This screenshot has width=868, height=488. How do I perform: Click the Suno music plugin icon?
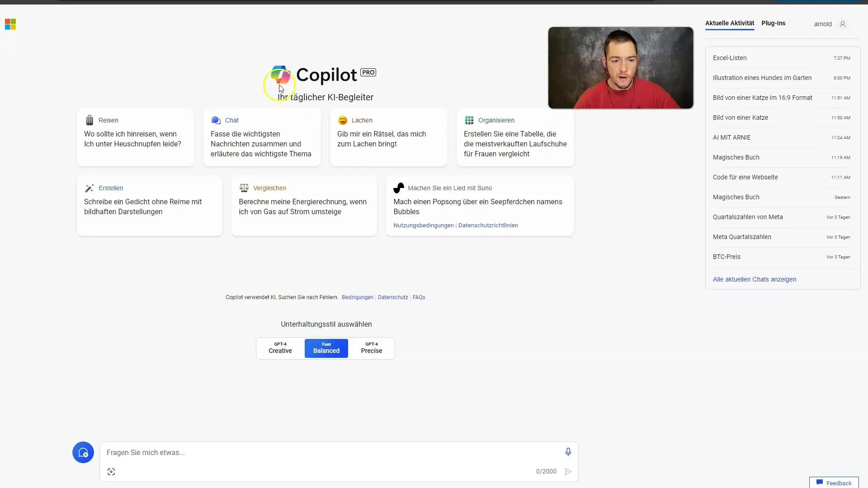[398, 188]
